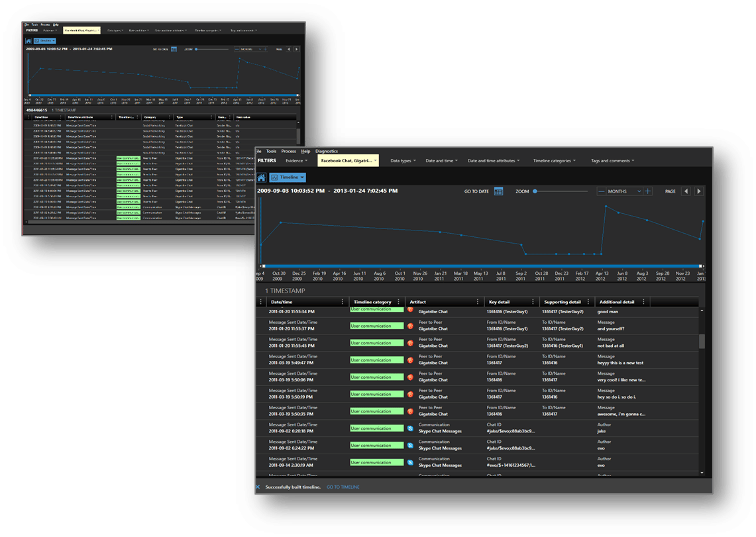Open Artifact column options menu
The width and height of the screenshot is (756, 537).
click(x=478, y=302)
